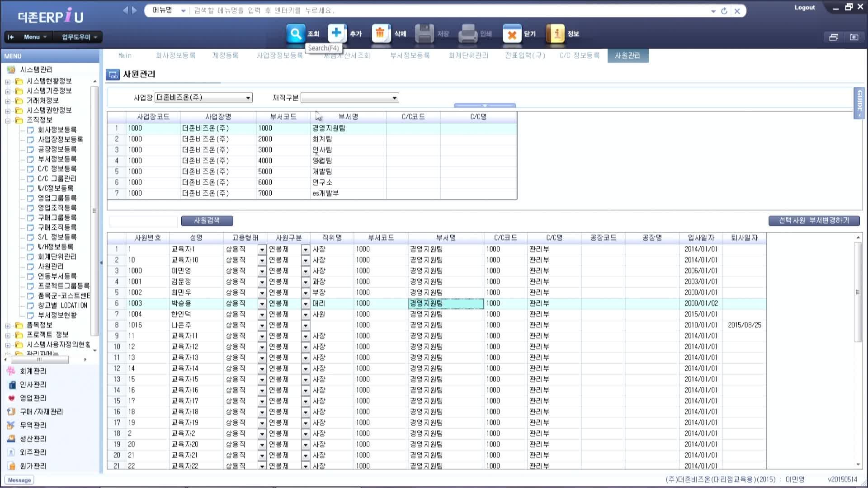
Task: Open 부서정보등록 in the tree menu
Action: click(x=57, y=159)
